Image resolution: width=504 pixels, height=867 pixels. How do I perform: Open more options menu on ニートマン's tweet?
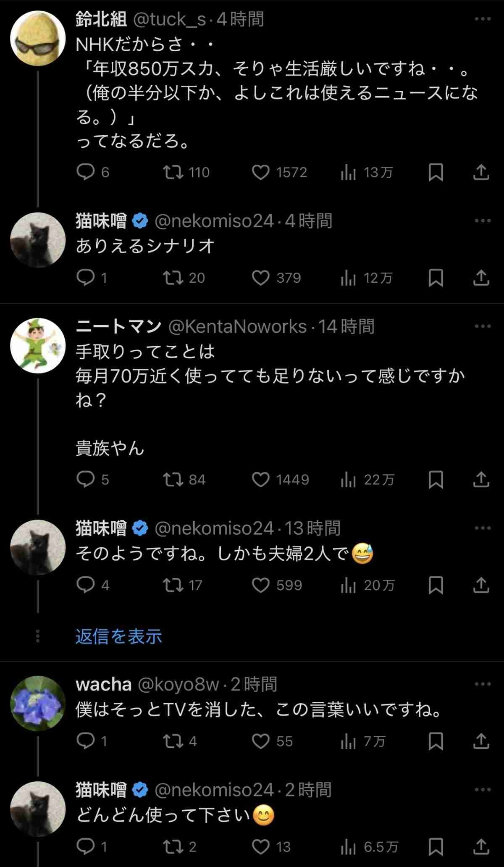tap(483, 326)
